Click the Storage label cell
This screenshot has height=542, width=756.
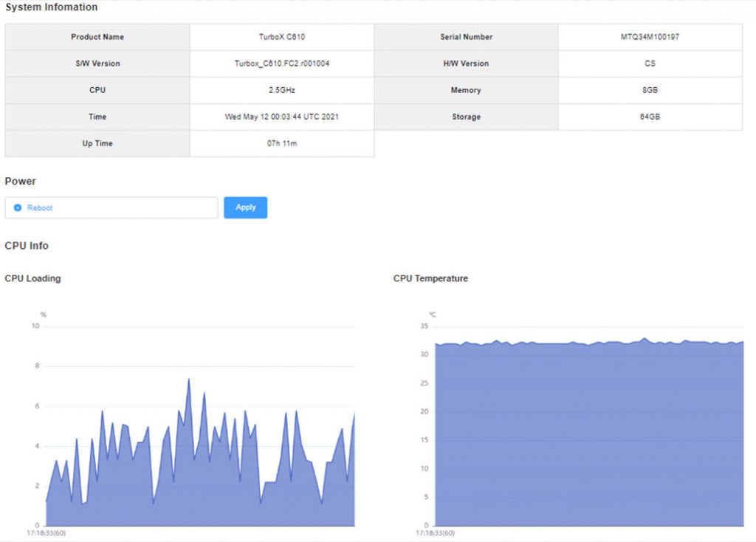coord(467,117)
